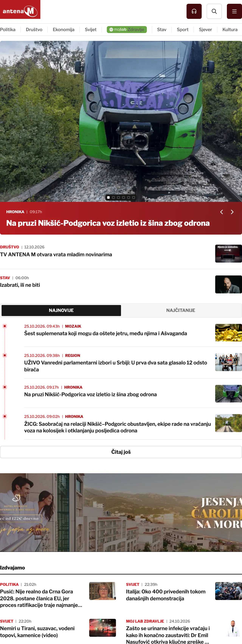Image resolution: width=242 pixels, height=644 pixels.
Task: Open the Svijet section
Action: coord(91,29)
